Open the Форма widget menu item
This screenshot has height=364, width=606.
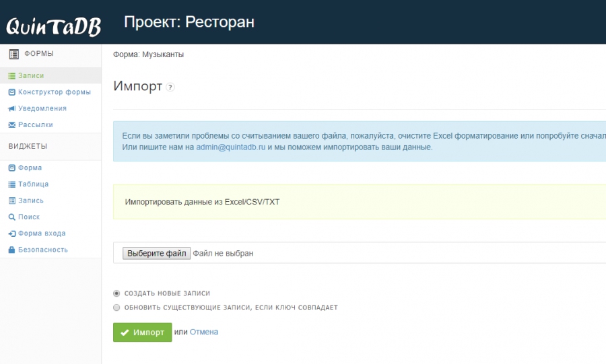30,168
